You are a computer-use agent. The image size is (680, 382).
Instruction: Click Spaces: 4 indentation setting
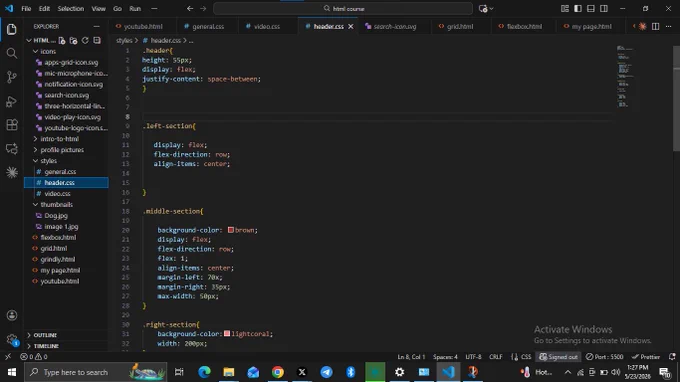[445, 357]
